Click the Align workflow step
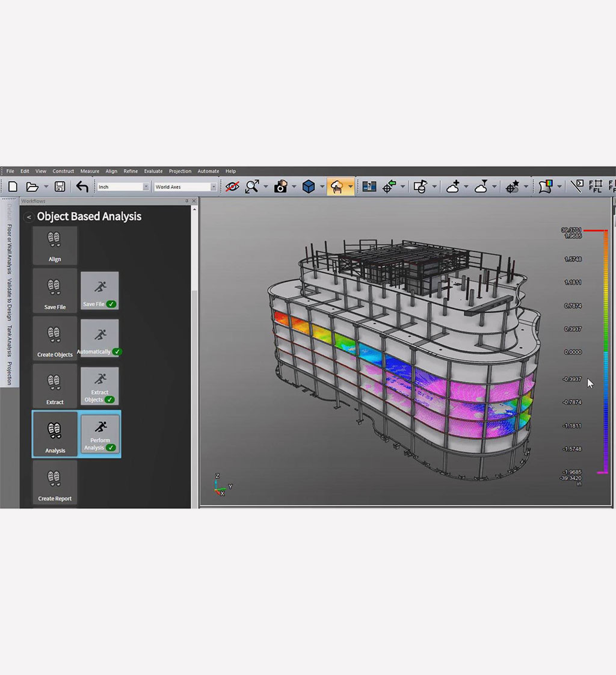Viewport: 616px width, 675px height. pos(55,247)
